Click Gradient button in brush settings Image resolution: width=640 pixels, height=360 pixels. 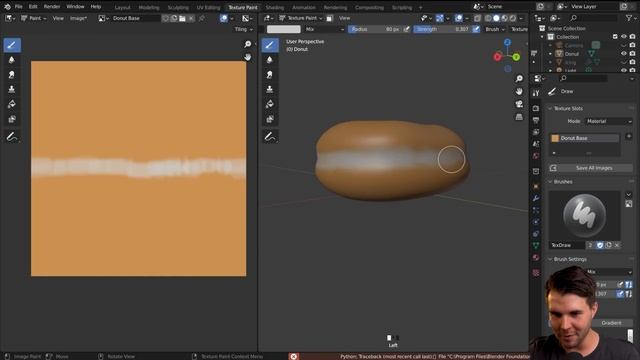[x=611, y=323]
